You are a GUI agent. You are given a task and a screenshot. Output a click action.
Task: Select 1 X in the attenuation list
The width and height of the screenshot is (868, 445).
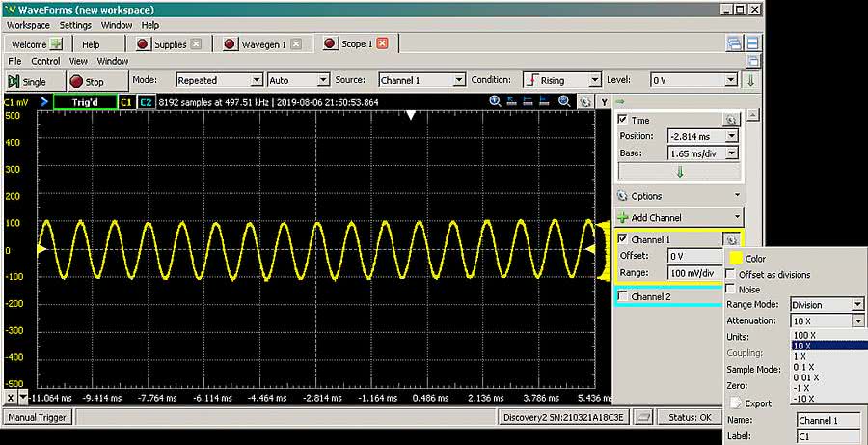[800, 356]
